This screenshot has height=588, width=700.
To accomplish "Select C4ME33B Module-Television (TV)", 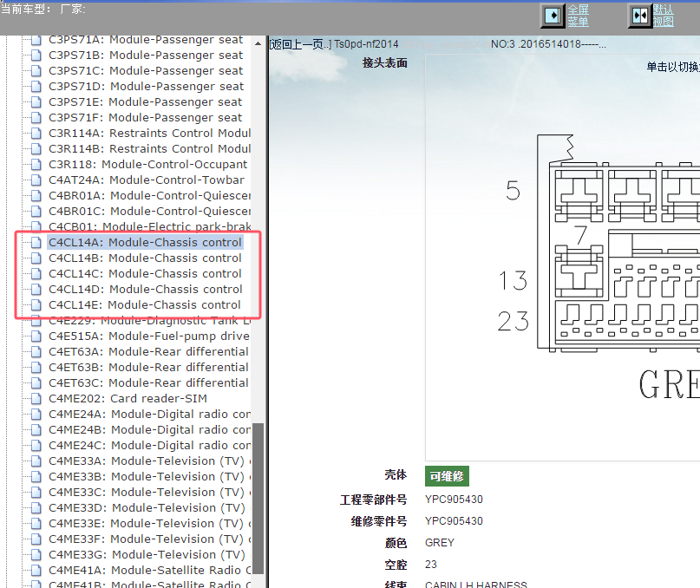I will (149, 477).
